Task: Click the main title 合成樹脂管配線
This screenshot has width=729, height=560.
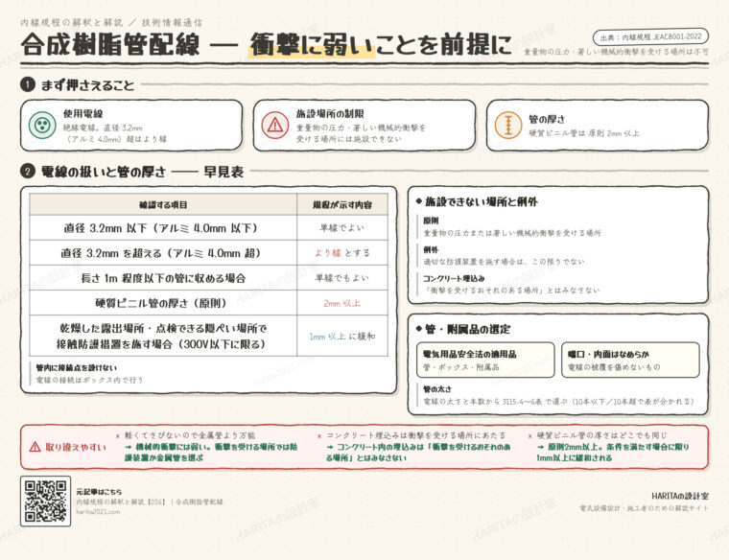Action: tap(110, 44)
